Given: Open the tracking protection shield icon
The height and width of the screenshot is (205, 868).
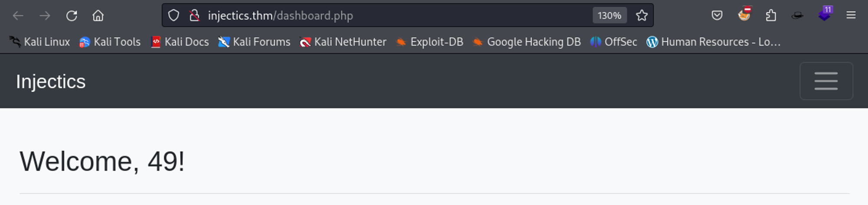Looking at the screenshot, I should click(x=174, y=16).
